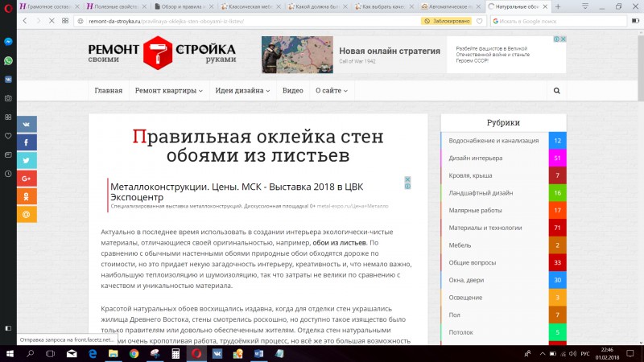
Task: Click the Google search field
Action: pos(559,21)
